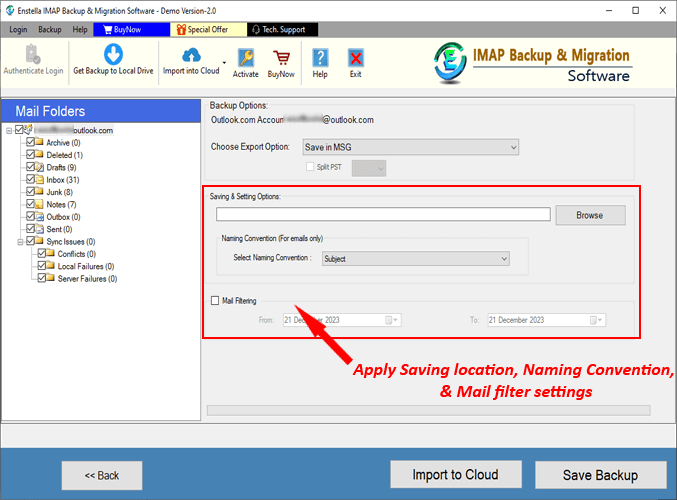The image size is (677, 500).
Task: Select the Junk (8) folder icon
Action: (40, 191)
